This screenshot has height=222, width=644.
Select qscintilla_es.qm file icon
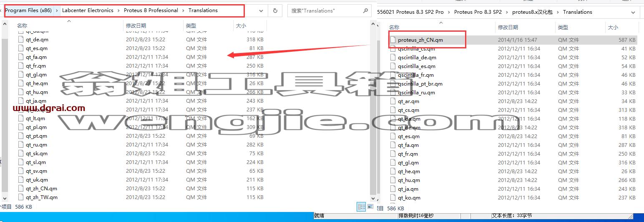[x=393, y=66]
